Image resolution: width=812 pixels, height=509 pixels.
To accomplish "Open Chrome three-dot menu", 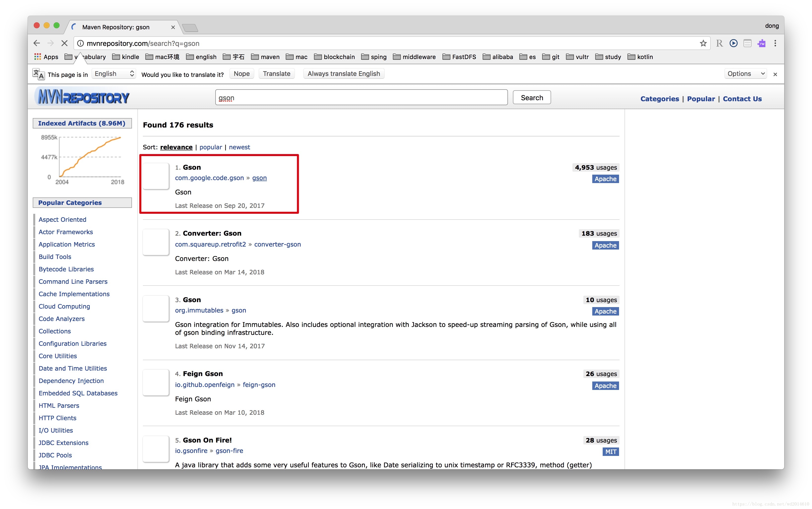I will click(x=775, y=43).
